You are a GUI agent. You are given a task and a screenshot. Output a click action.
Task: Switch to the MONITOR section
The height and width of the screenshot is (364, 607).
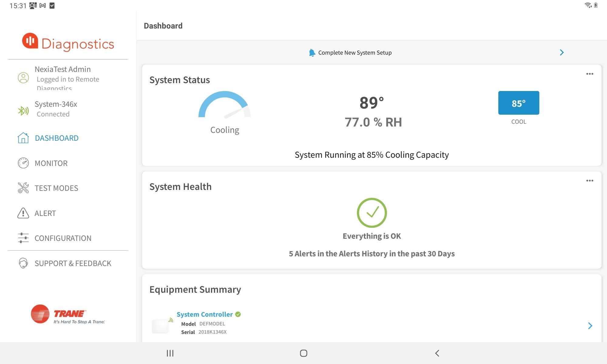coord(51,163)
